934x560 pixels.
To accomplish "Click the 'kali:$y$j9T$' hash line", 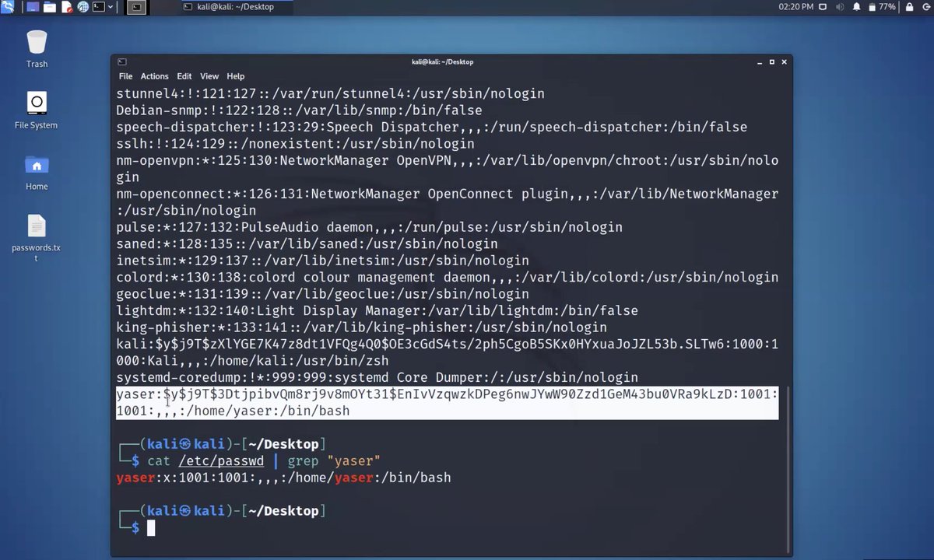I will point(447,352).
